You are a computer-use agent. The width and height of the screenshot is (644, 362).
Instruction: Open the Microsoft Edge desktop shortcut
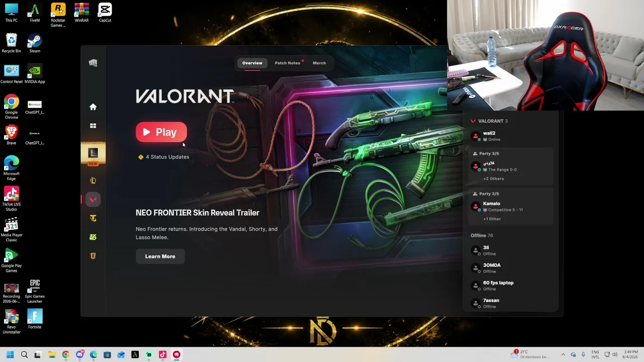pyautogui.click(x=12, y=168)
